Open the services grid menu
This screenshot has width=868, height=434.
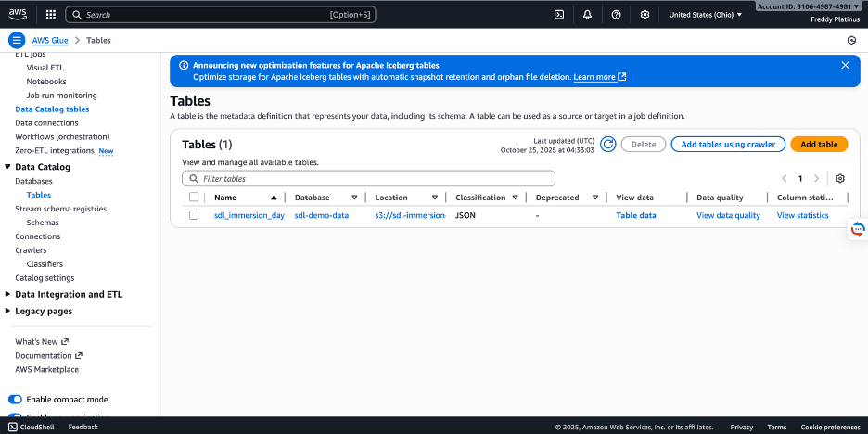51,15
